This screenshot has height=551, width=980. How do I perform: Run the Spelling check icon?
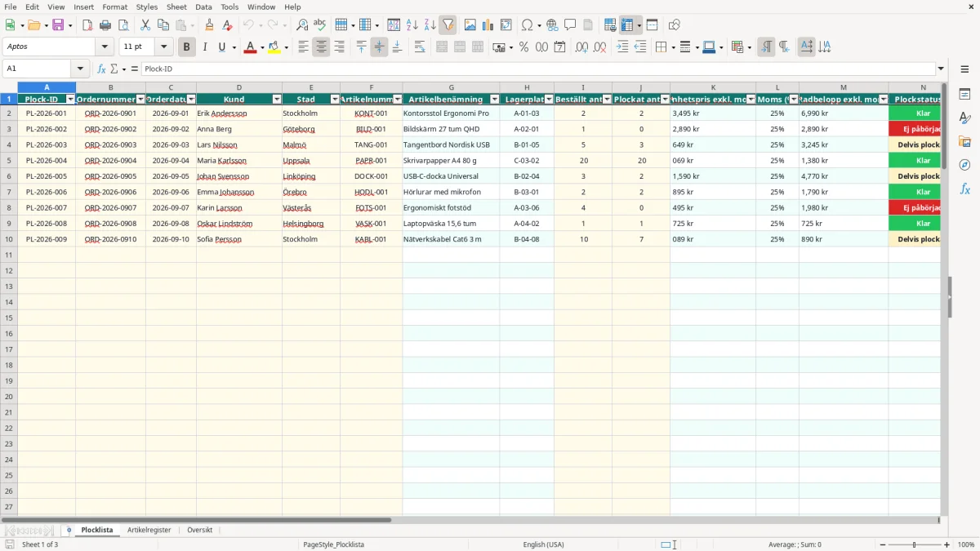click(319, 25)
